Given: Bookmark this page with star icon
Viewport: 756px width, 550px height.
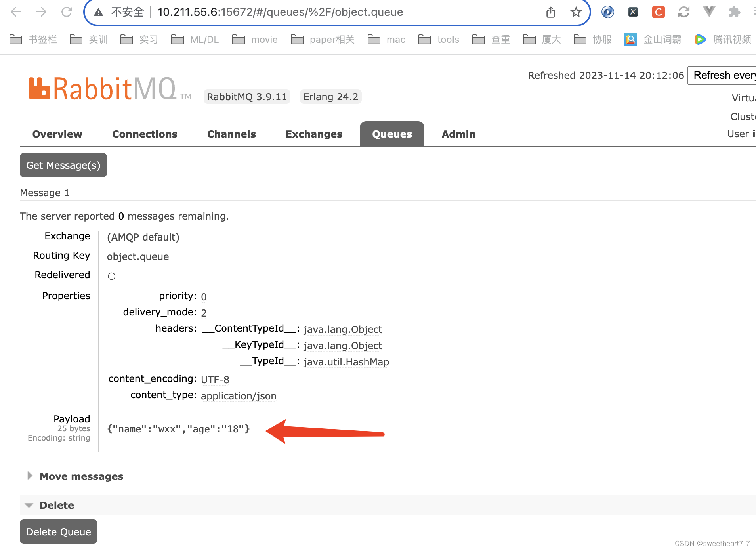Looking at the screenshot, I should click(576, 12).
